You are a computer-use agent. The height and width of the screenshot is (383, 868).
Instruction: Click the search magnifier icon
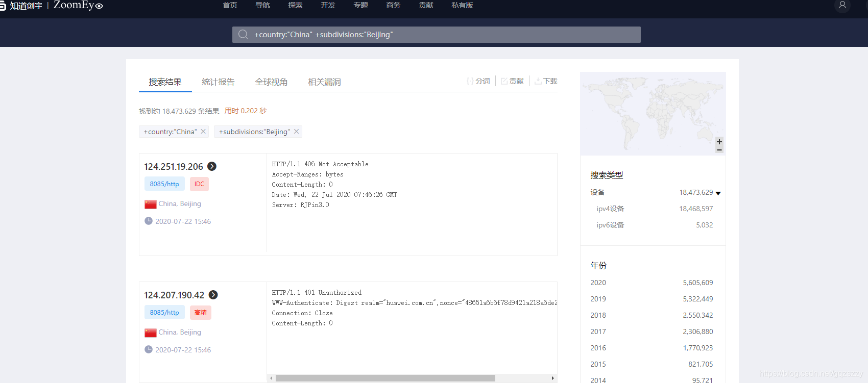tap(243, 34)
